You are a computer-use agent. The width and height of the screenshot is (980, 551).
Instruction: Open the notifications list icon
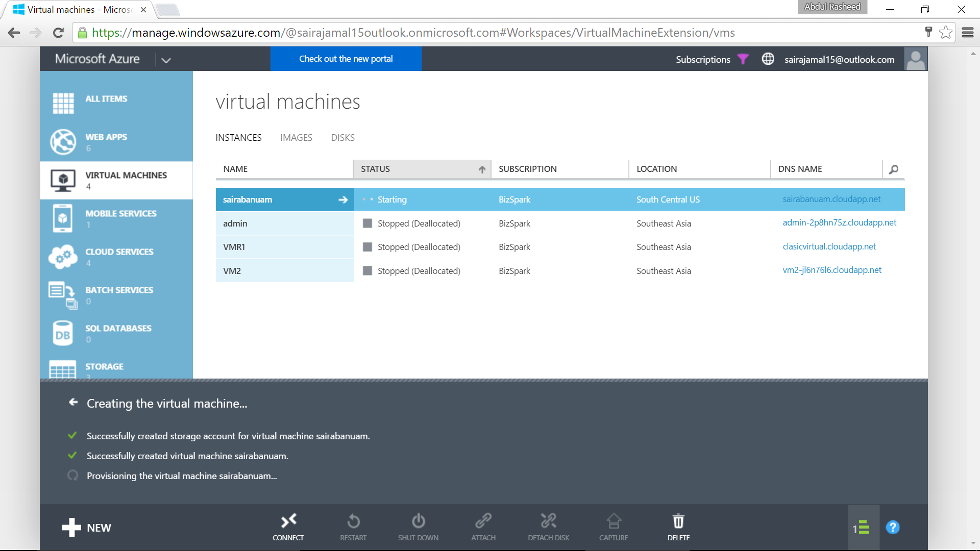point(863,528)
